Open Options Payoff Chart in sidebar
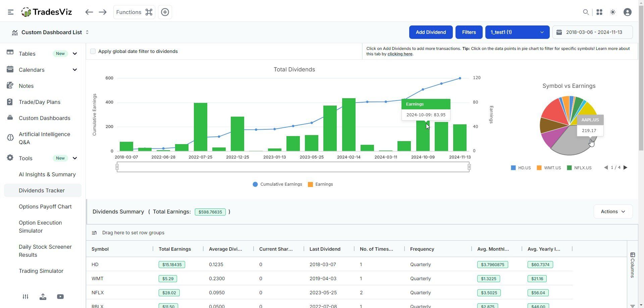Screen dimensions: 644x308 [45, 206]
